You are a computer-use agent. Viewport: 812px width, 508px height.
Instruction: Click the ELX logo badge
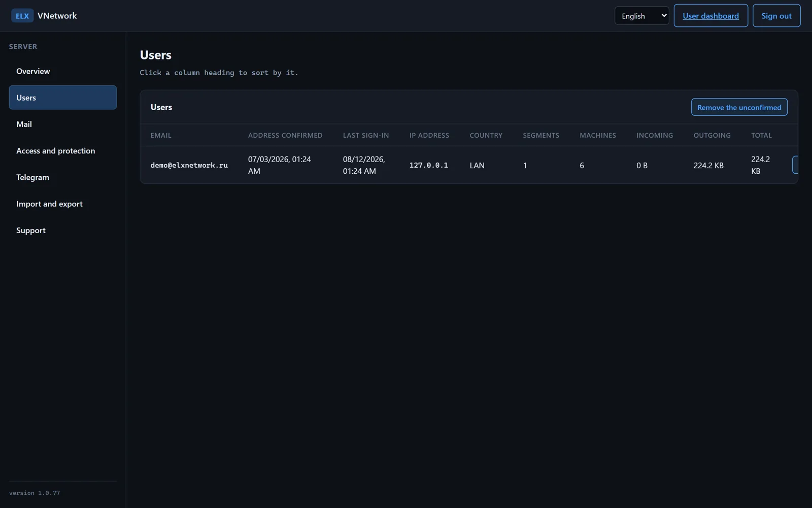22,16
